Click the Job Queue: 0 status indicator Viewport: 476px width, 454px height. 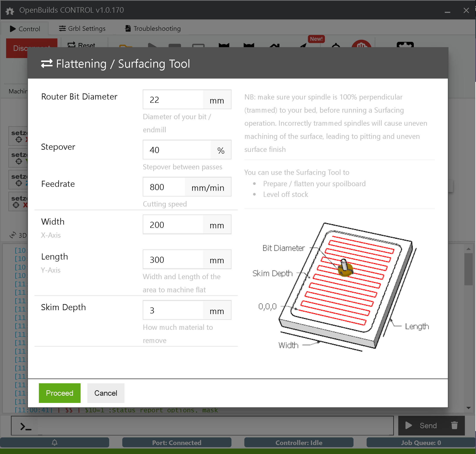click(x=421, y=443)
